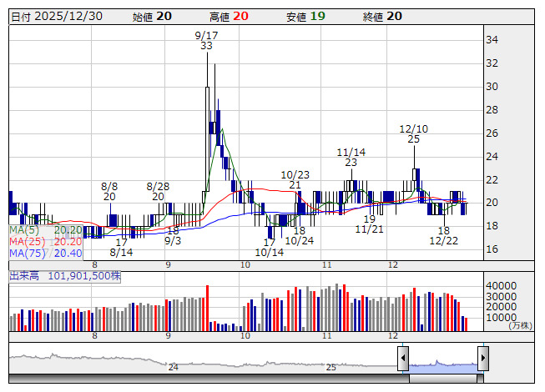
Task: Click the 25 year marker in navigator
Action: click(x=331, y=367)
